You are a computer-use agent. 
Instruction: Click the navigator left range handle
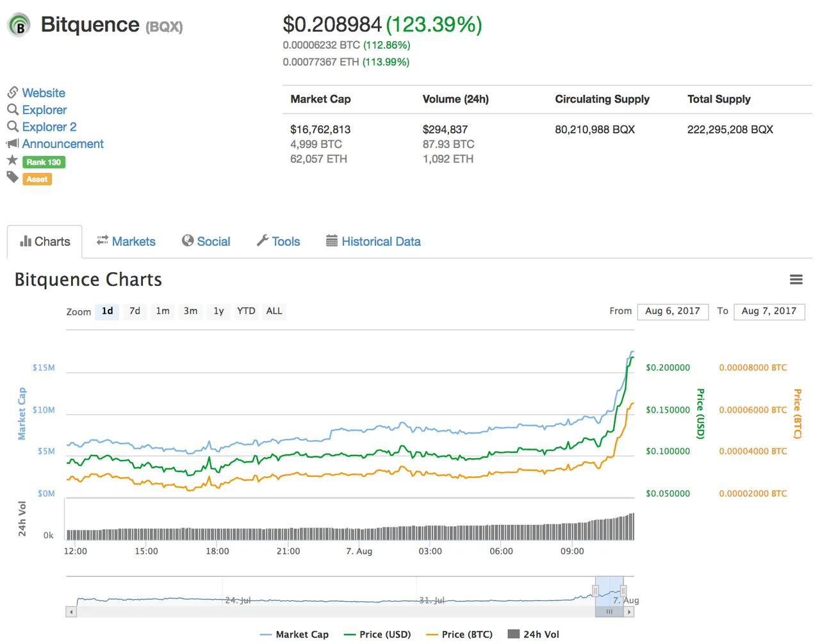tap(595, 591)
